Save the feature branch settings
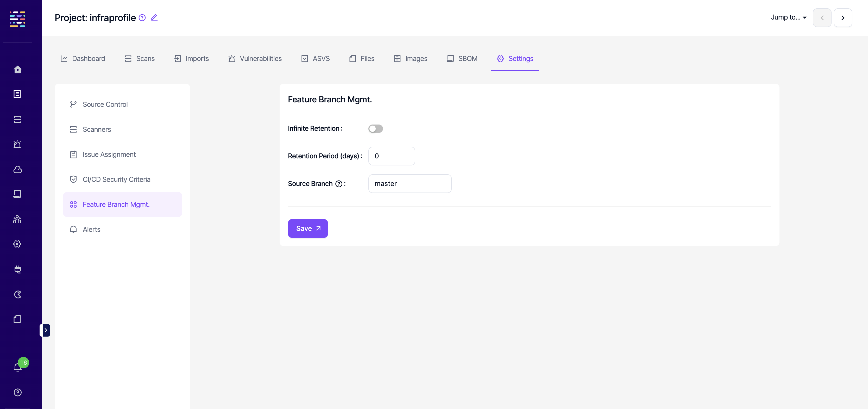This screenshot has height=409, width=868. click(x=308, y=229)
